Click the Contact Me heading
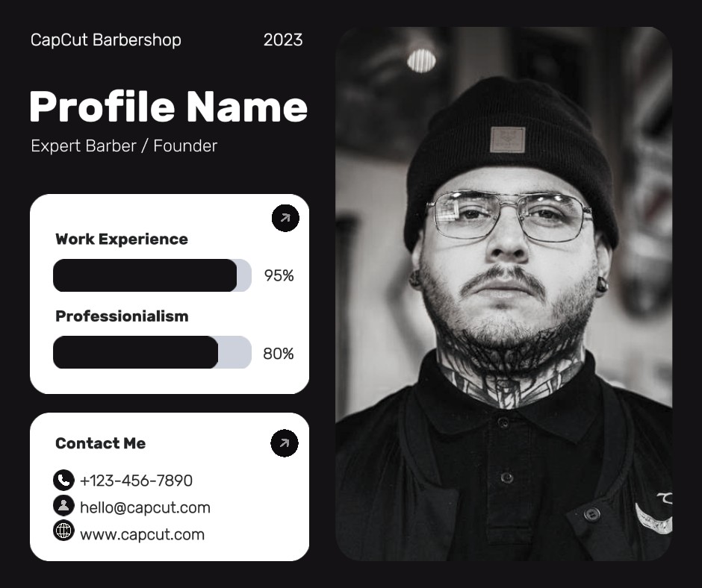This screenshot has height=588, width=702. click(100, 443)
